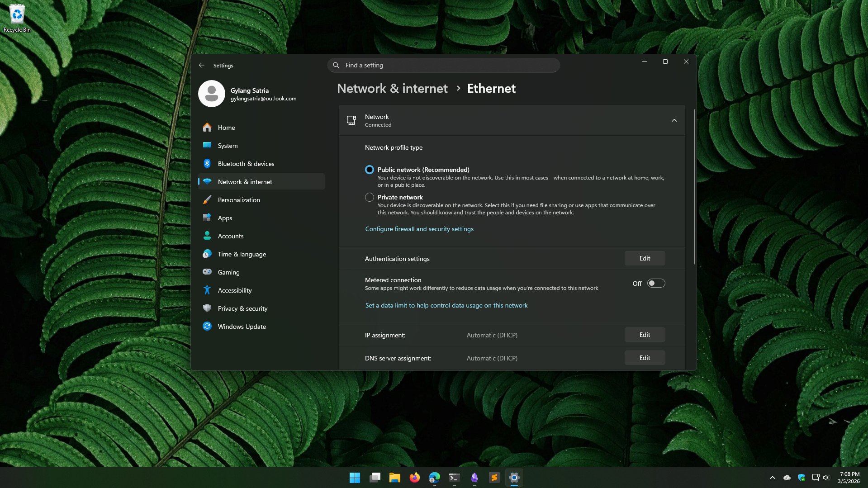Show hidden icons in the system tray

(773, 477)
